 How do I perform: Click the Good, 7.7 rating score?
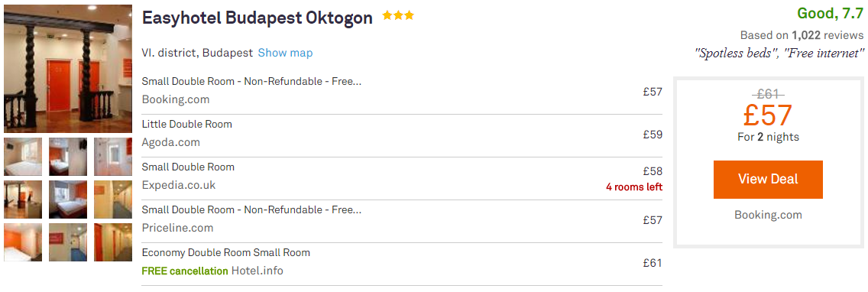click(x=831, y=13)
